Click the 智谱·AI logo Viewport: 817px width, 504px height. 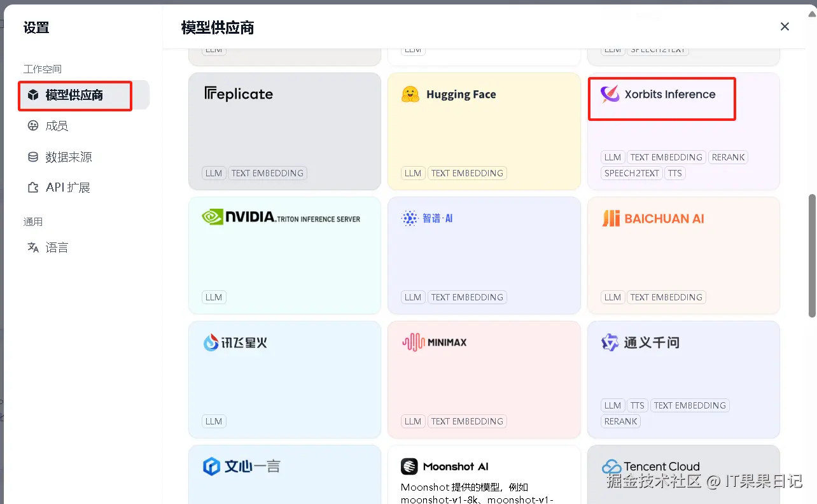tap(427, 218)
